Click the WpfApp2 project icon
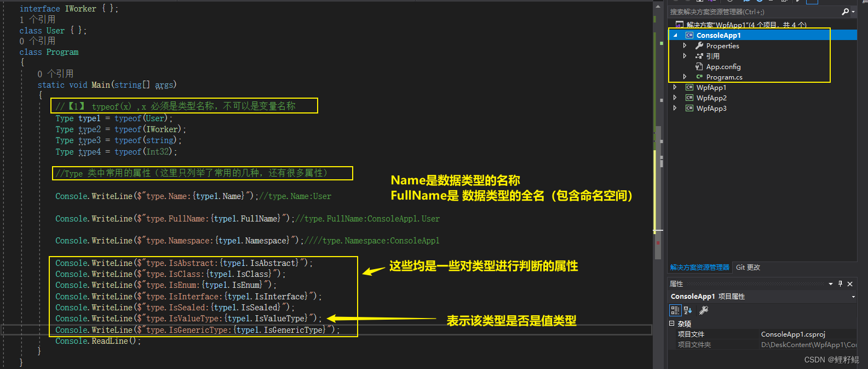This screenshot has width=868, height=369. tap(689, 98)
